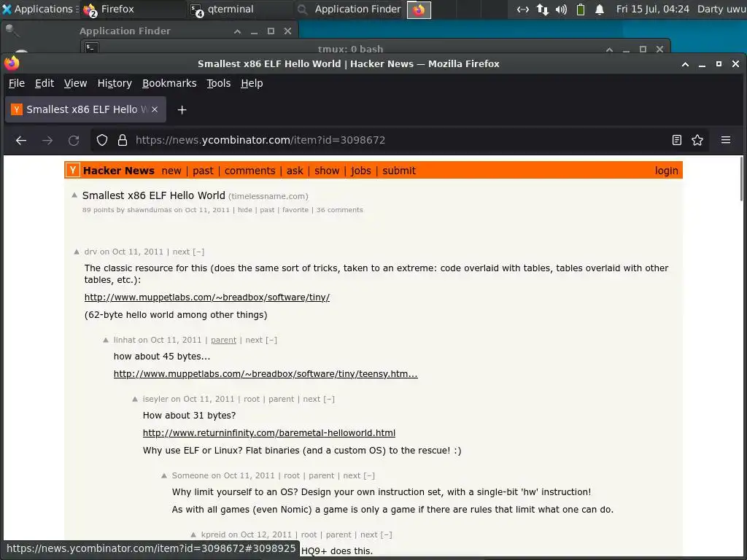Viewport: 747px width, 560px height.
Task: Collapse Someone's comment with [–]
Action: tap(369, 475)
